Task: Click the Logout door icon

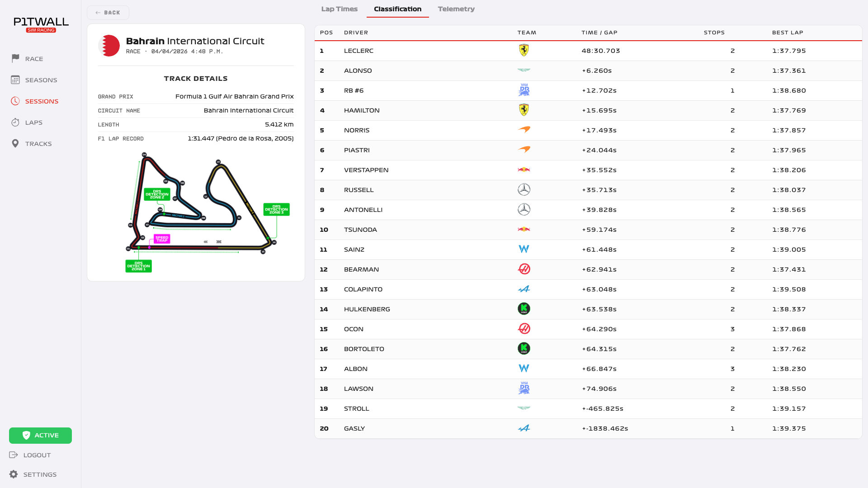Action: [x=14, y=455]
